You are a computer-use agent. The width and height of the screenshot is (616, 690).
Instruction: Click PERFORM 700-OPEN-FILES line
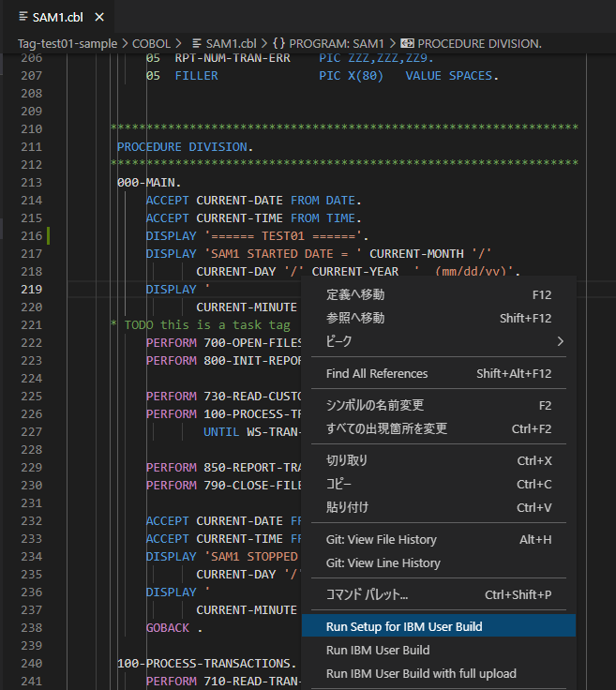(x=223, y=343)
